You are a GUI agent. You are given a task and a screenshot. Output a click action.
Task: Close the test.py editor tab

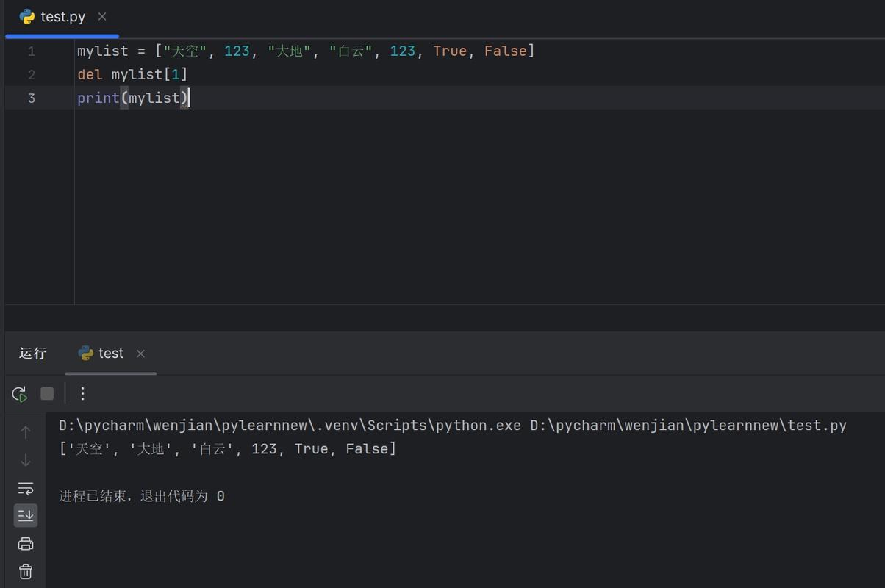(102, 17)
